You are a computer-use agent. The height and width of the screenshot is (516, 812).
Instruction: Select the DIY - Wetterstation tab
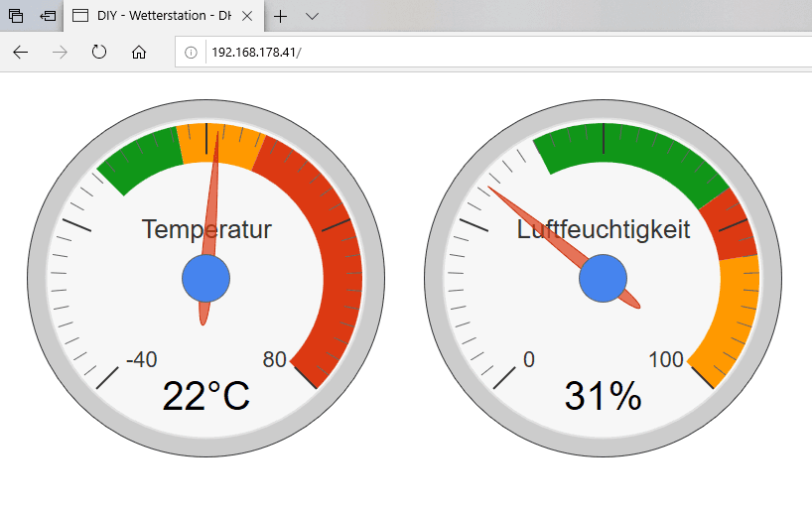[149, 16]
